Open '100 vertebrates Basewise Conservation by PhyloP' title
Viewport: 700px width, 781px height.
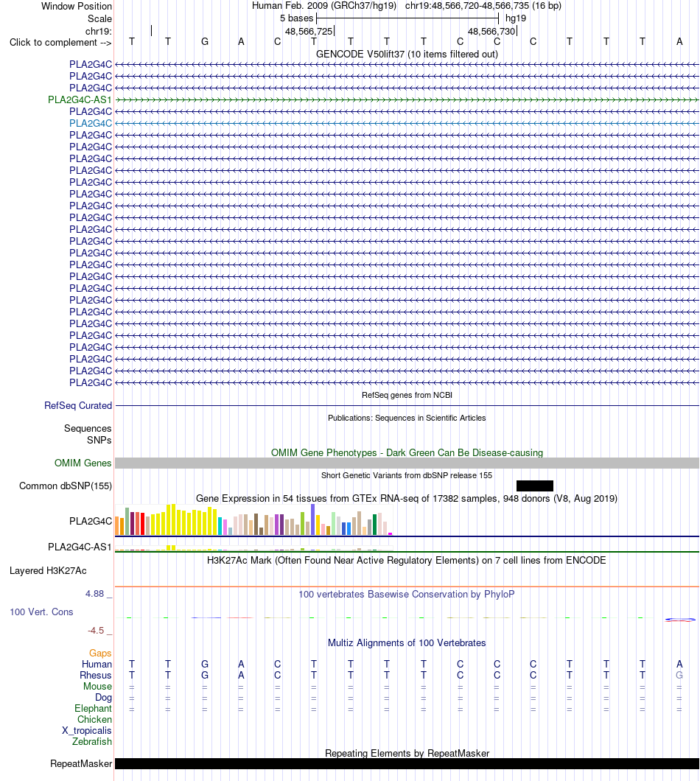[x=407, y=594]
